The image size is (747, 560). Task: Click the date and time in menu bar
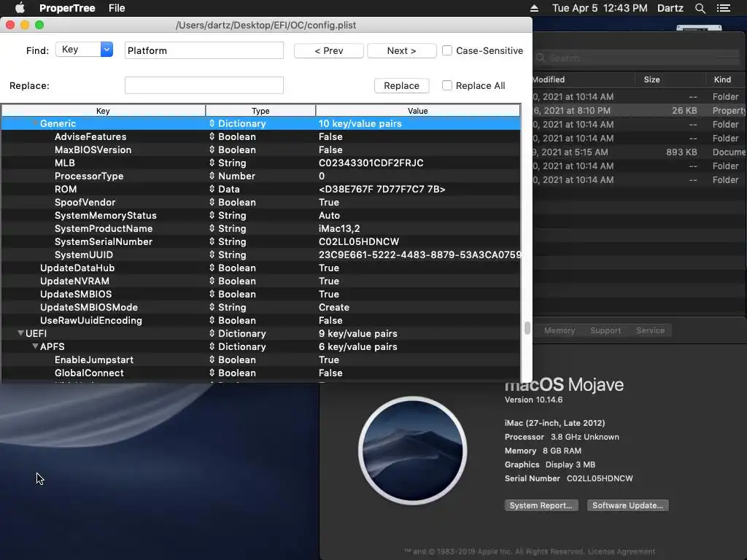[x=600, y=8]
